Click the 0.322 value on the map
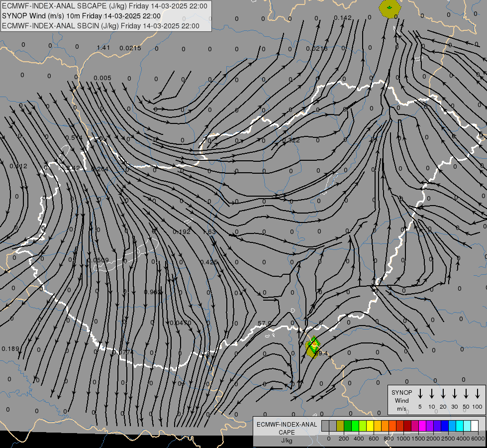The height and width of the screenshot is (448, 487). tap(291, 140)
